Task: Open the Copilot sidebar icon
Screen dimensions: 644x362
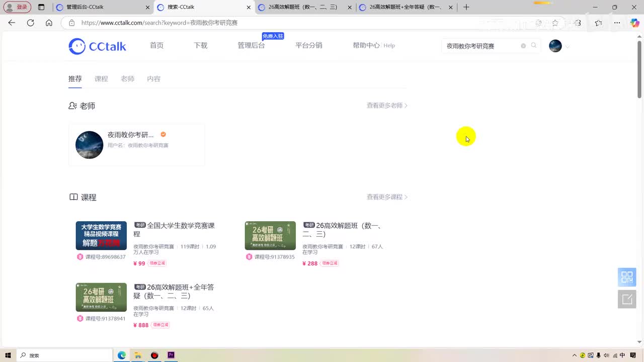Action: 634,23
